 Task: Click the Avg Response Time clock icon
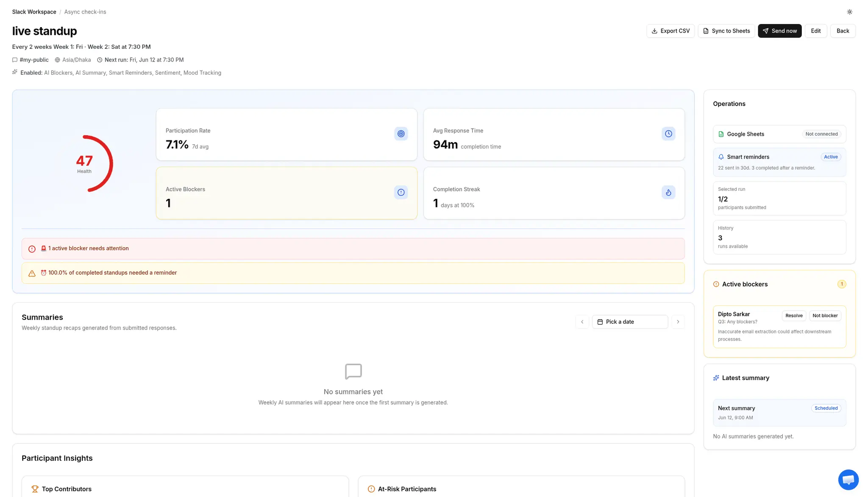point(668,134)
